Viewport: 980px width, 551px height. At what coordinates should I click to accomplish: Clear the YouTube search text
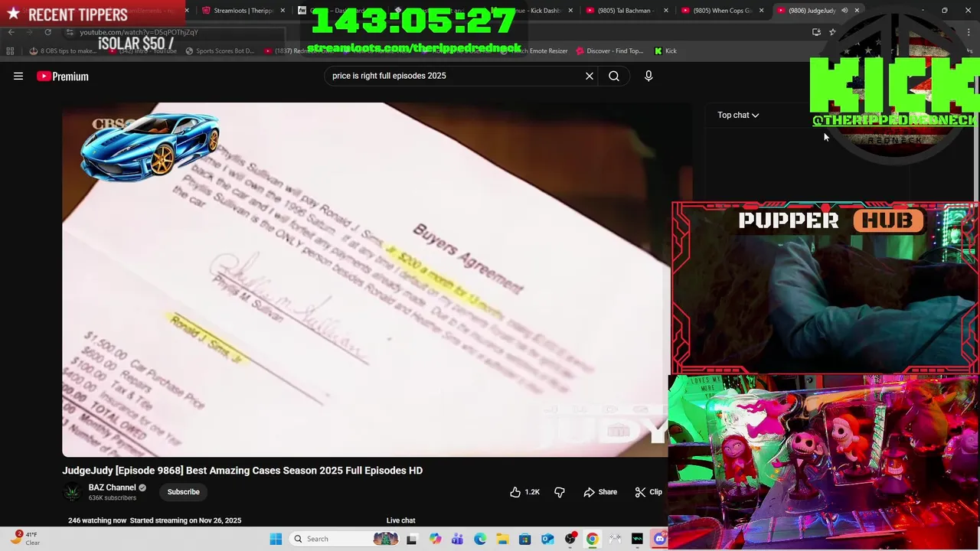point(590,76)
